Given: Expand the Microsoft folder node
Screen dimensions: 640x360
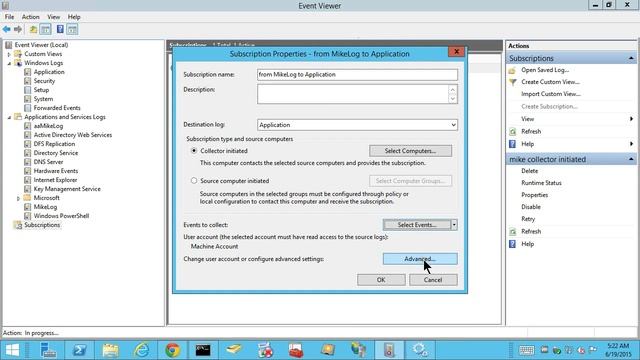Looking at the screenshot, I should point(18,198).
